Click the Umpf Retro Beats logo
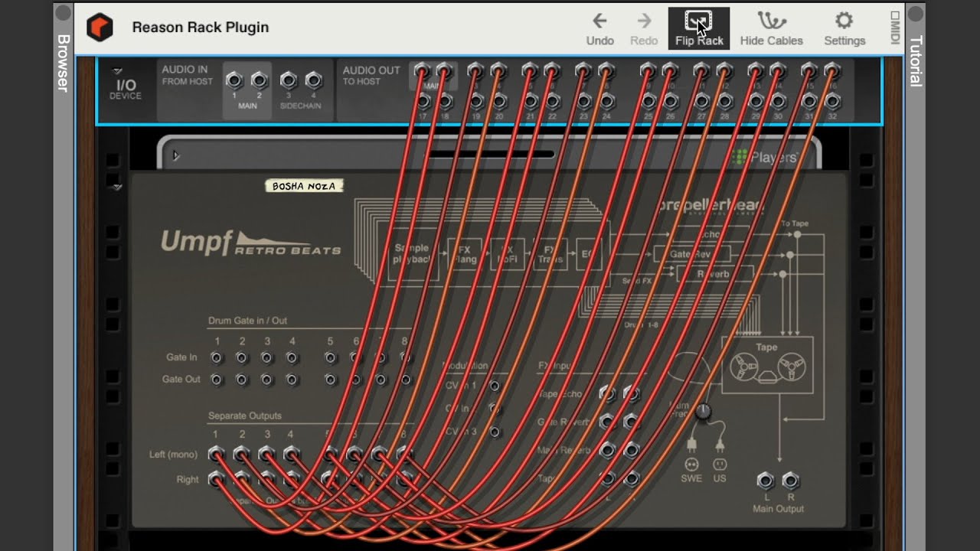 click(250, 243)
